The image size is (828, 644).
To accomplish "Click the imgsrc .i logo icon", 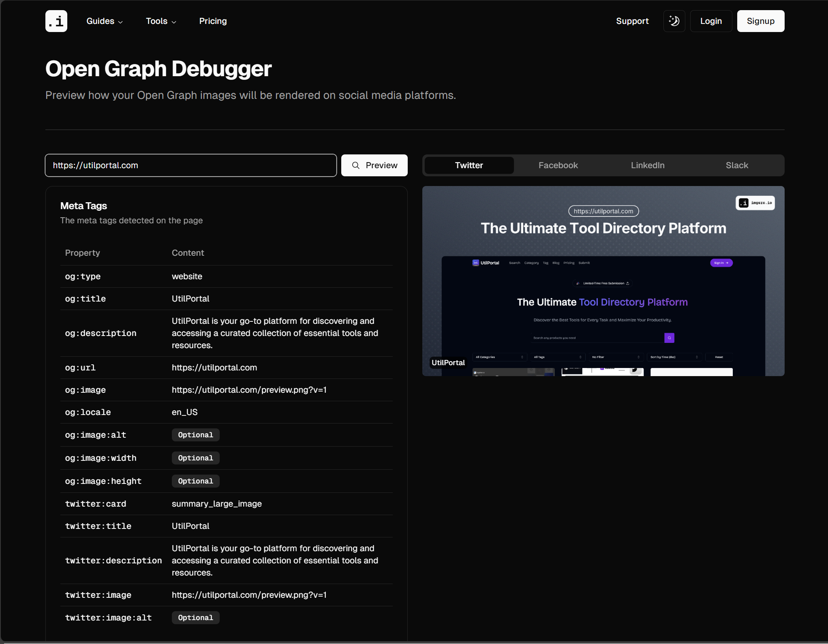I will click(56, 21).
